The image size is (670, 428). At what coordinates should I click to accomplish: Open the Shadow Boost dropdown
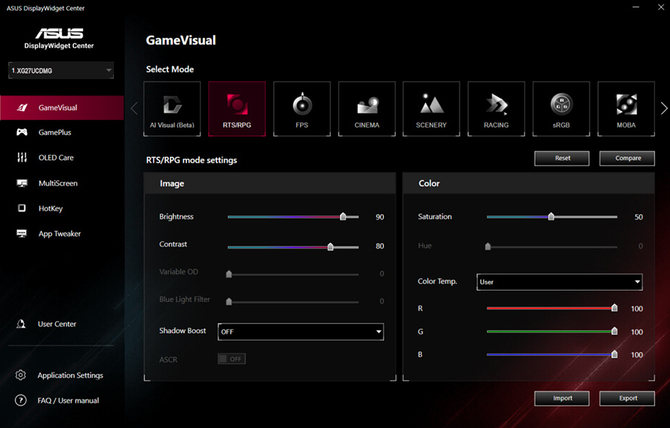tap(301, 331)
